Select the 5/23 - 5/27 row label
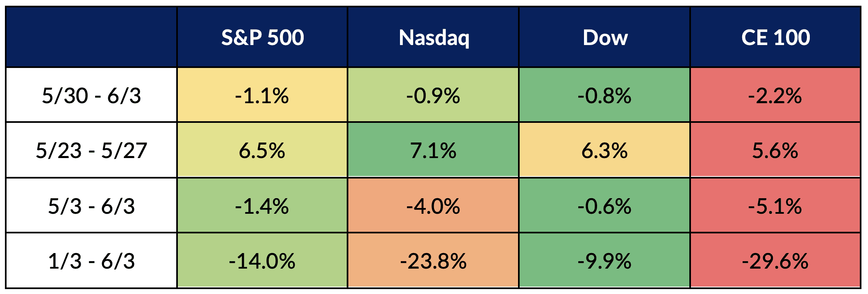868x294 pixels. coord(91,150)
